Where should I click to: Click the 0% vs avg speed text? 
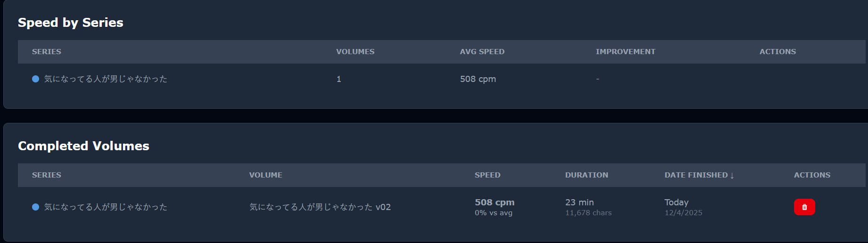point(493,213)
